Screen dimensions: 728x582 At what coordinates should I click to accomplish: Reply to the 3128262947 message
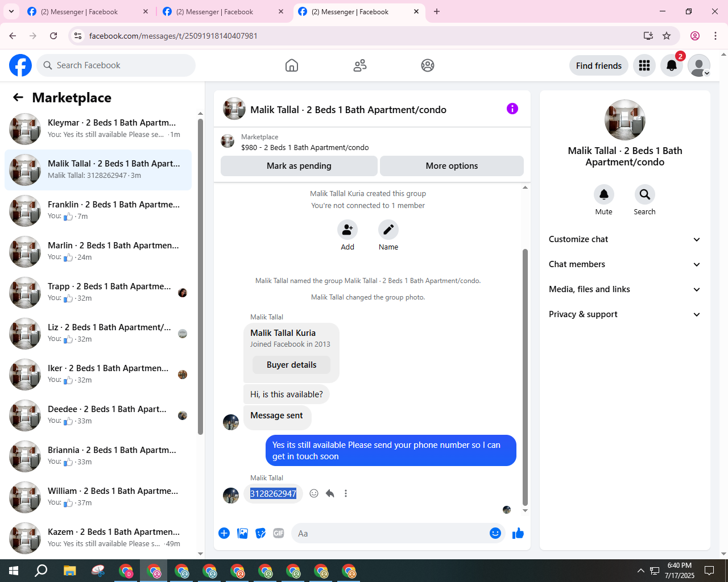(330, 493)
